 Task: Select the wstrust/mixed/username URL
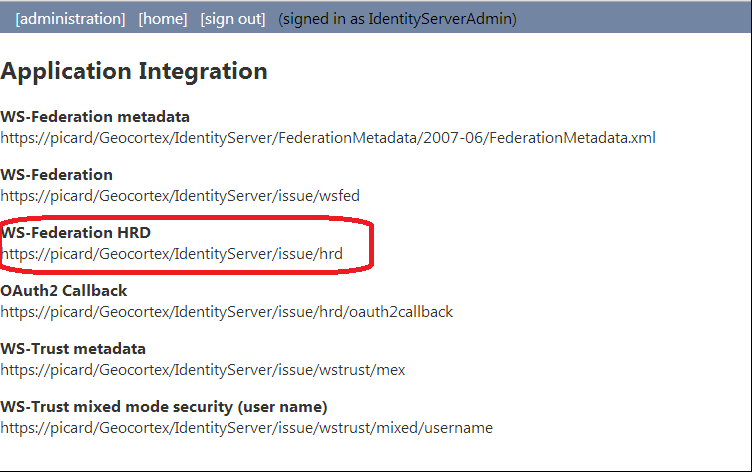point(247,428)
